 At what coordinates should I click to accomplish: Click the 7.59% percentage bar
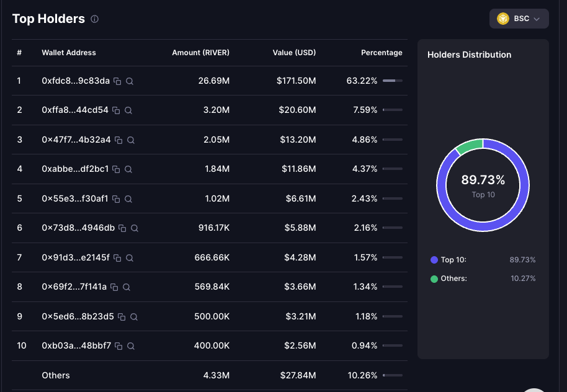393,110
